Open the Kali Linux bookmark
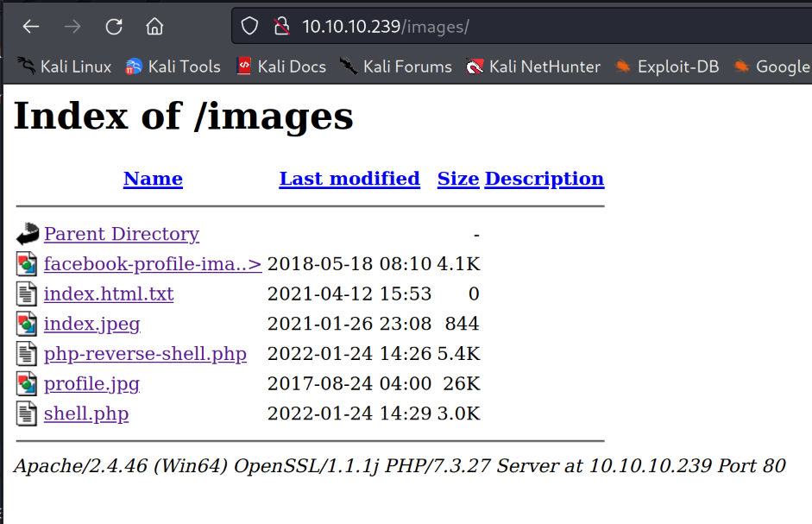 point(65,66)
